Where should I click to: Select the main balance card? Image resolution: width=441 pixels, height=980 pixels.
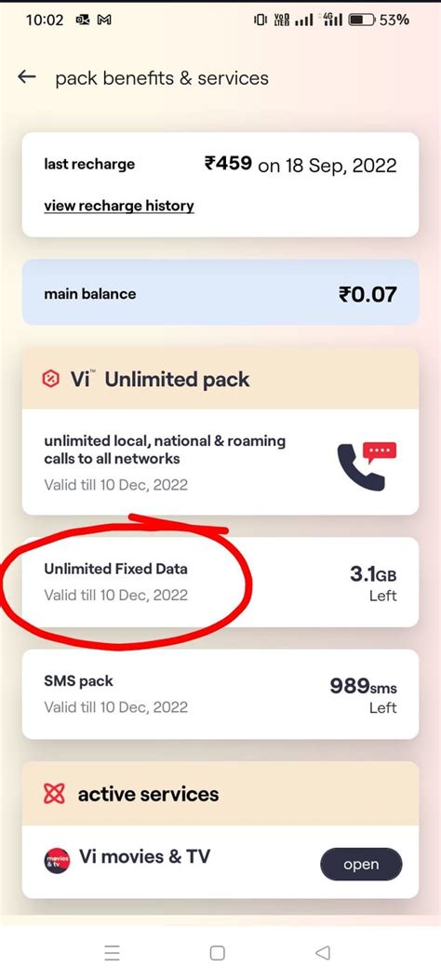coord(220,293)
